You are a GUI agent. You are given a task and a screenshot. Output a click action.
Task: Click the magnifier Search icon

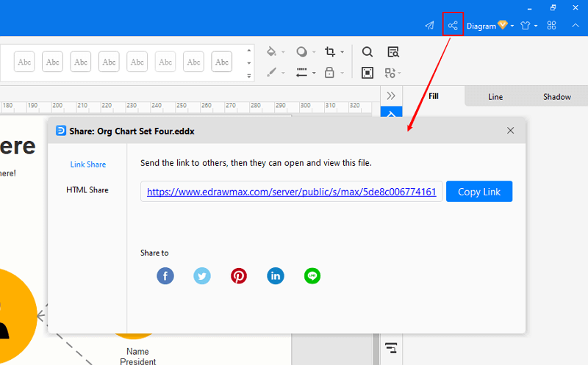pyautogui.click(x=367, y=51)
